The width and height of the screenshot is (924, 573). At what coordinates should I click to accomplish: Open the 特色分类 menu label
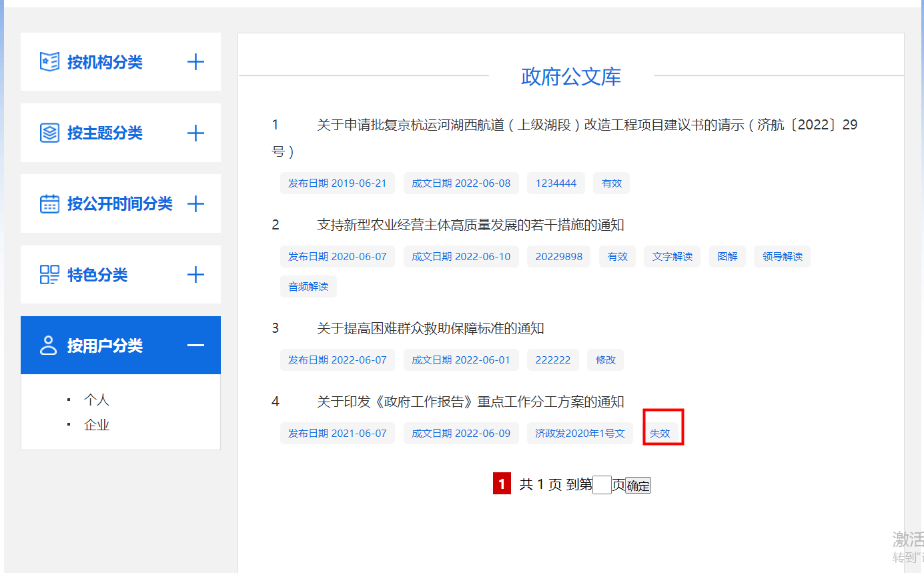(x=97, y=274)
